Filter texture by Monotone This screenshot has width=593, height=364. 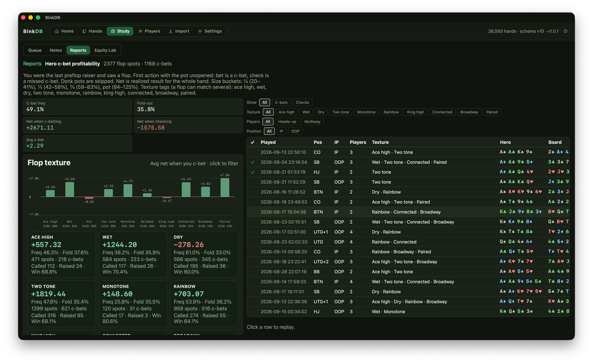coord(366,112)
